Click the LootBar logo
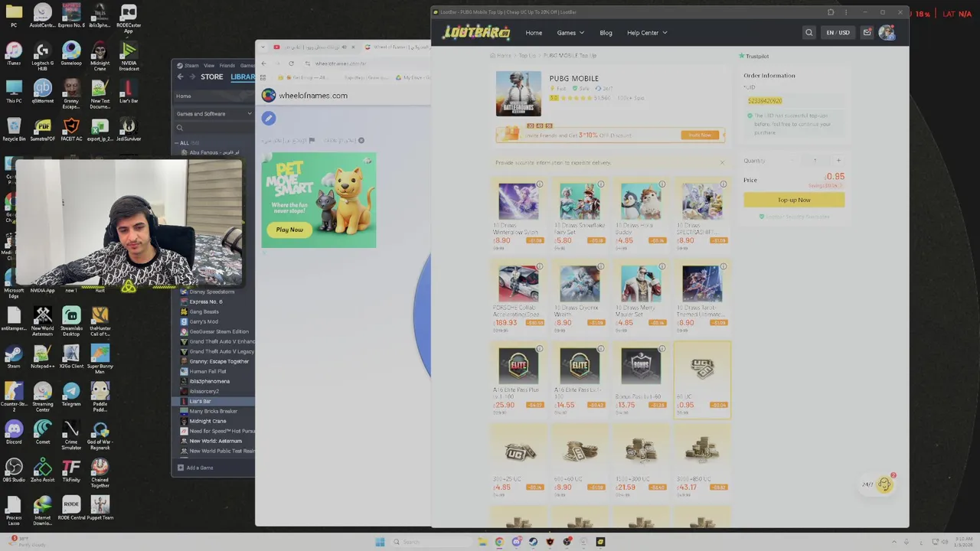980x551 pixels. 476,32
